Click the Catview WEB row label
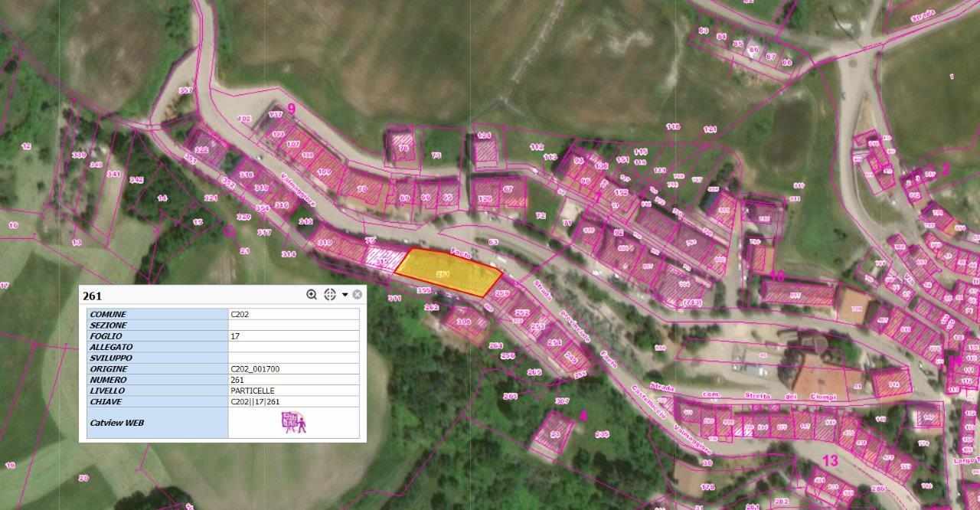 [117, 423]
